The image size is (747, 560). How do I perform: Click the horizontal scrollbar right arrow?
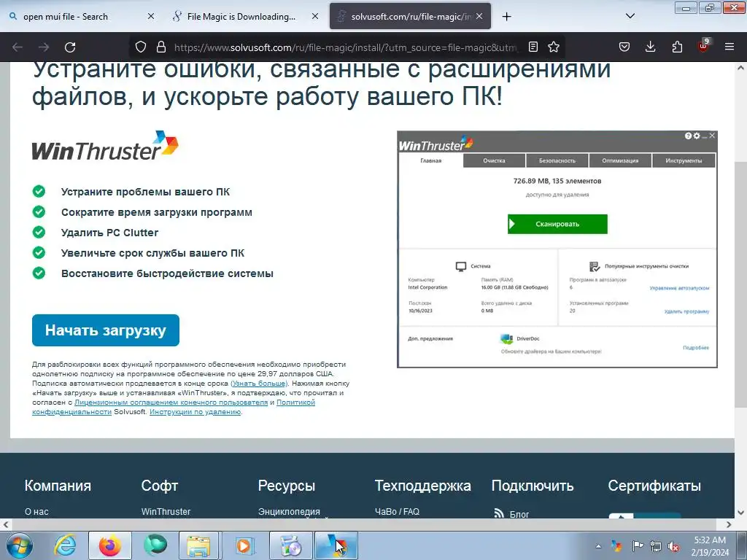click(729, 525)
